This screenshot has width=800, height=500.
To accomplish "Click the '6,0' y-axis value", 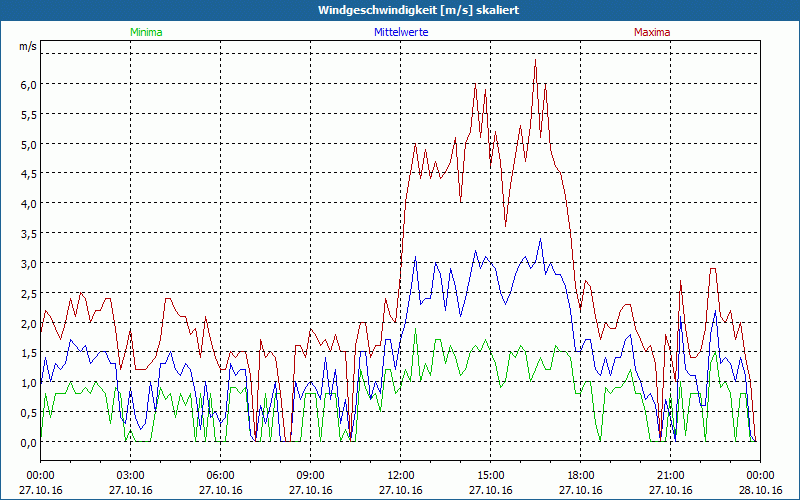I will pyautogui.click(x=29, y=85).
